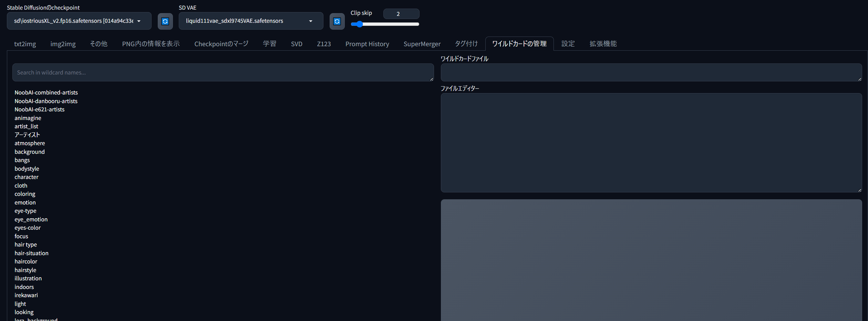Screen dimensions: 868x321
Task: Open the 設定 tab
Action: click(x=568, y=44)
